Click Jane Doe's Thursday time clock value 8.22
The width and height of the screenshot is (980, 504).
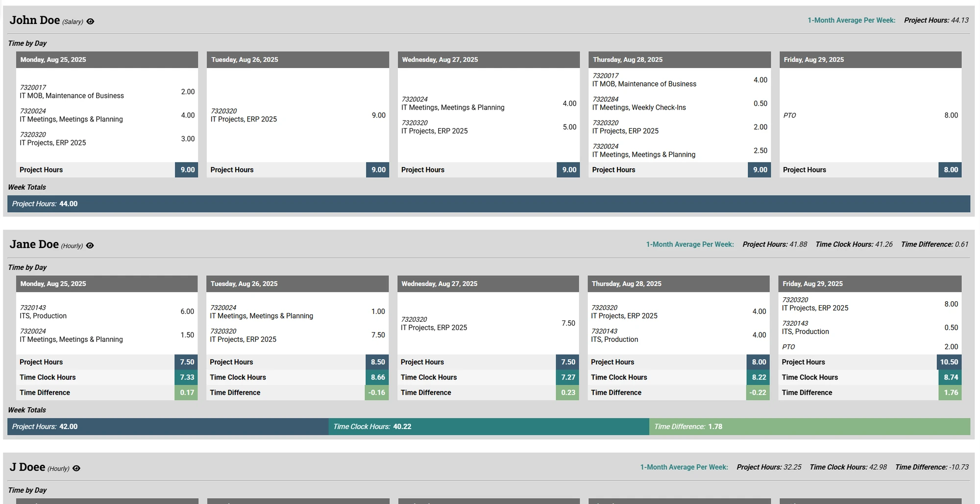pos(758,378)
